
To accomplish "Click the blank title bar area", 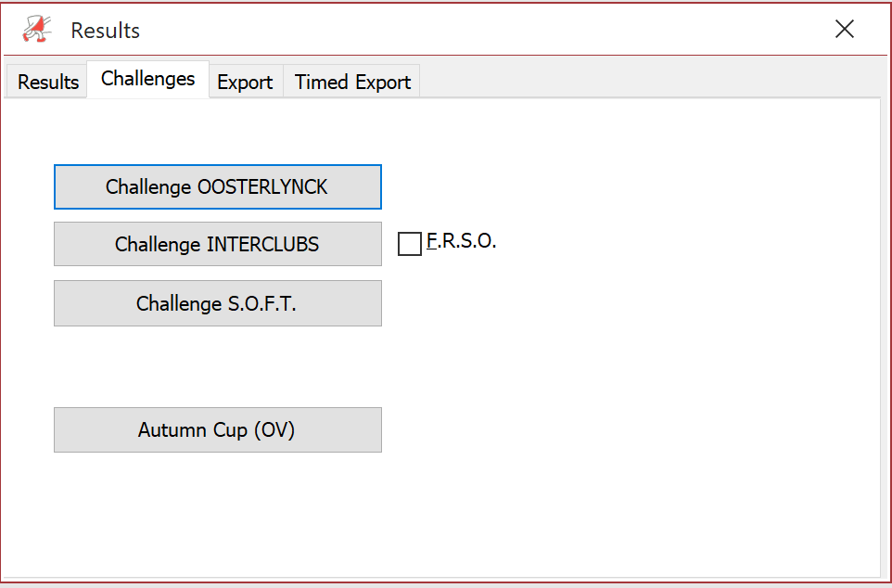I will coord(483,29).
